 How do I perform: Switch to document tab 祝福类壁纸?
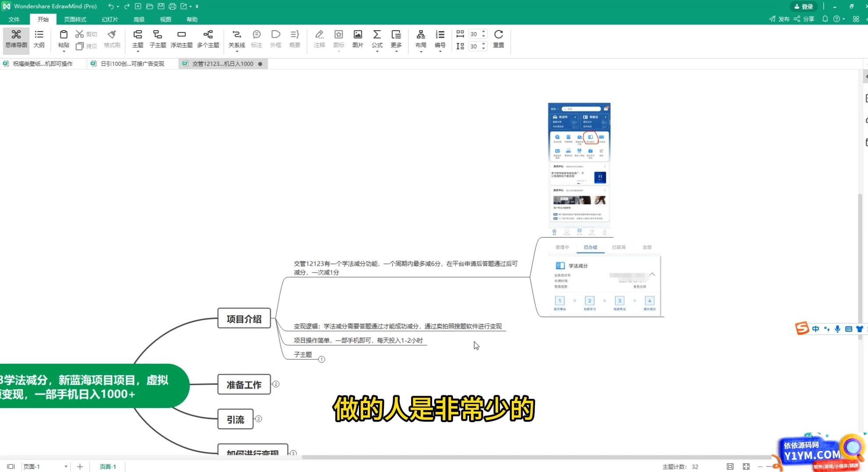click(43, 64)
